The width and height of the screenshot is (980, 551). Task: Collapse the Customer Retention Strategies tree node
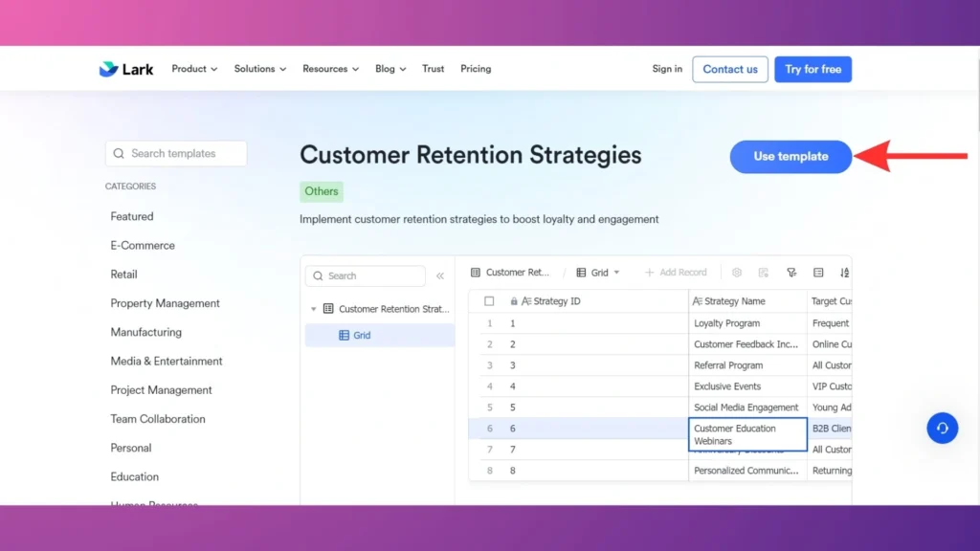pyautogui.click(x=313, y=309)
